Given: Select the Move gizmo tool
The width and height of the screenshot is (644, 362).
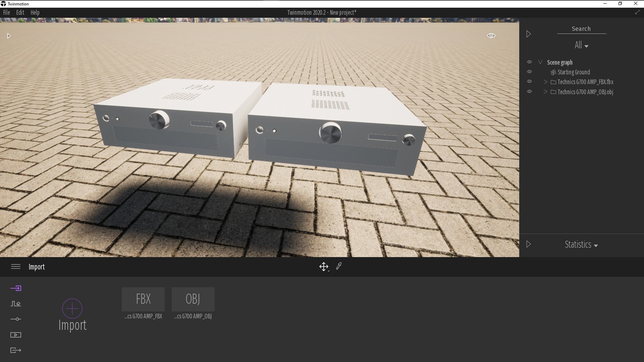Looking at the screenshot, I should [324, 266].
